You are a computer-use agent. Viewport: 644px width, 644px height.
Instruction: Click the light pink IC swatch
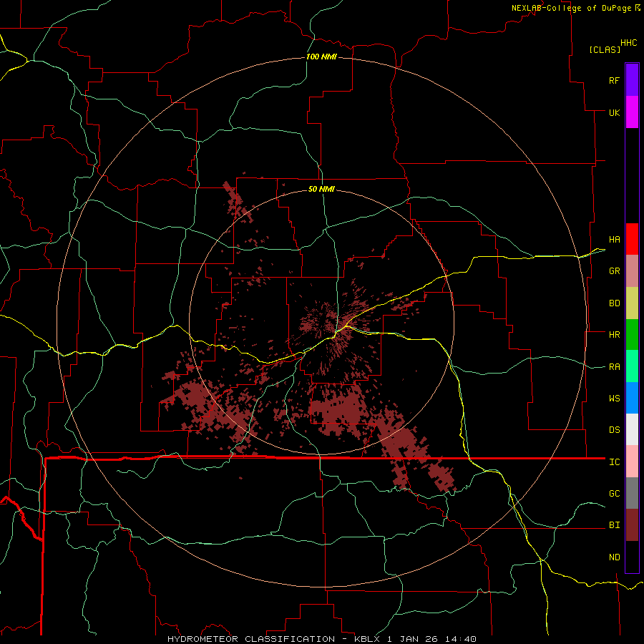point(632,462)
